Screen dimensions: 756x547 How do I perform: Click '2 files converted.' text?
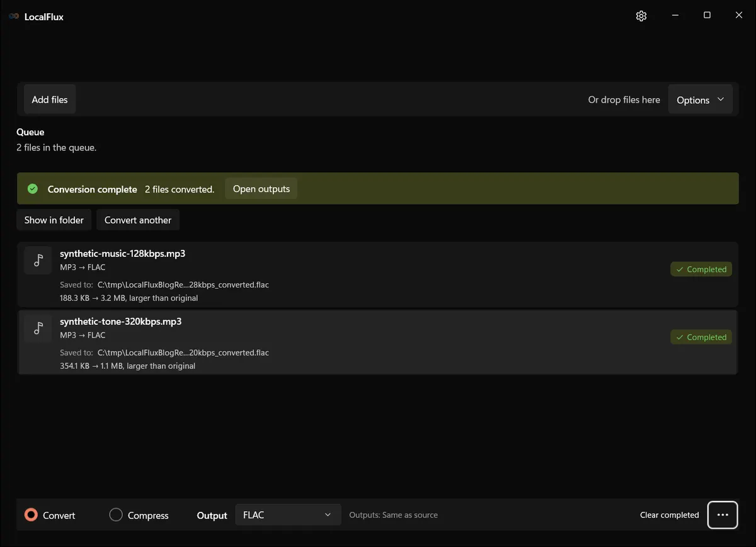coord(180,189)
